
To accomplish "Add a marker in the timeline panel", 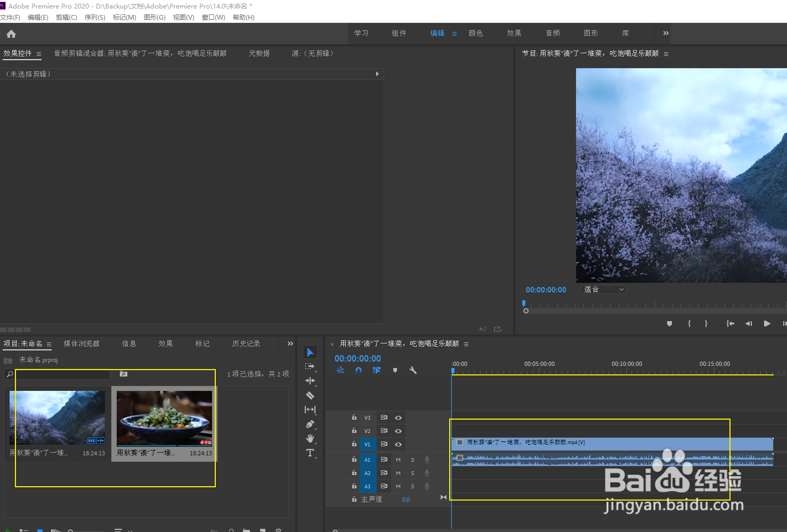I will tap(395, 370).
